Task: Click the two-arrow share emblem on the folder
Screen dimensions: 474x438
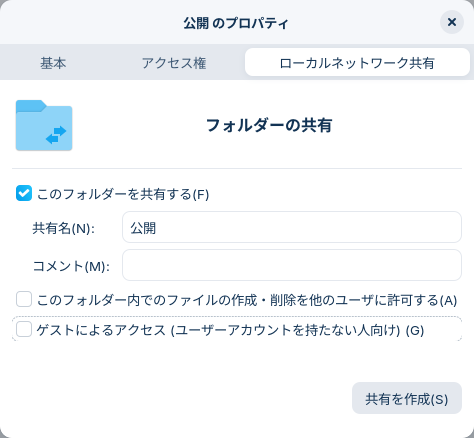Action: pyautogui.click(x=56, y=135)
